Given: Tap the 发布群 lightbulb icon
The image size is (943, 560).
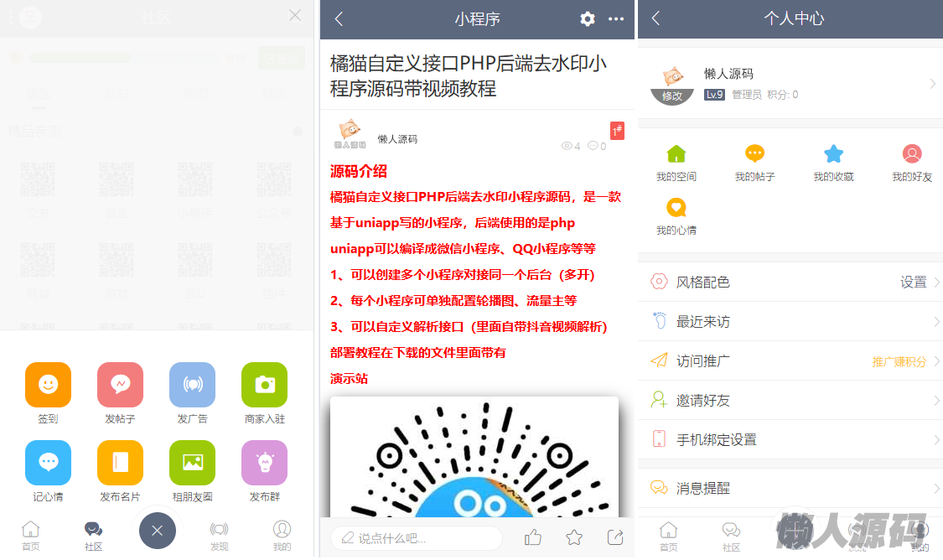Looking at the screenshot, I should click(265, 463).
